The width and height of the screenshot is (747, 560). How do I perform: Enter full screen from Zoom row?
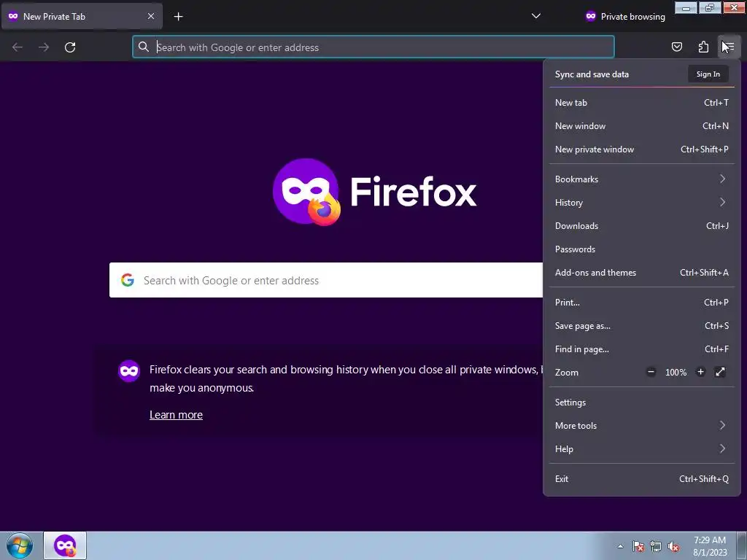720,372
